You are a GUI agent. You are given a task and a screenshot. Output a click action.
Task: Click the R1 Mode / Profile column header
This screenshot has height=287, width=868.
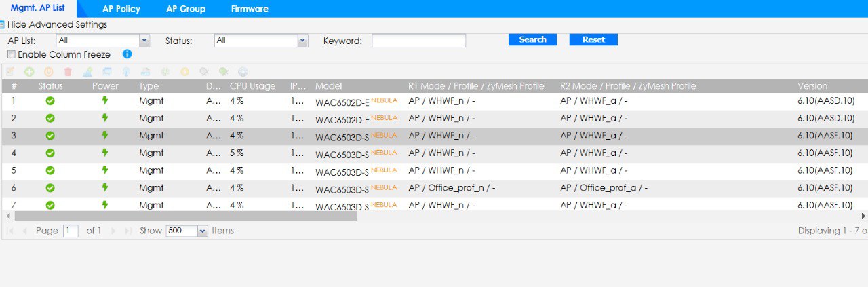tap(476, 86)
